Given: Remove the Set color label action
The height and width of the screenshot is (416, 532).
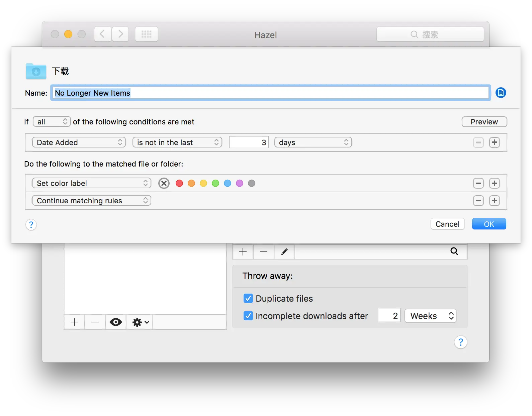Looking at the screenshot, I should (478, 183).
